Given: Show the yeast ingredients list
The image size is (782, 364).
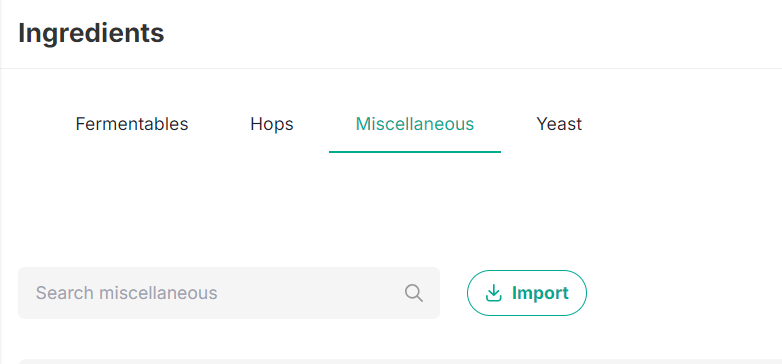Looking at the screenshot, I should 559,124.
